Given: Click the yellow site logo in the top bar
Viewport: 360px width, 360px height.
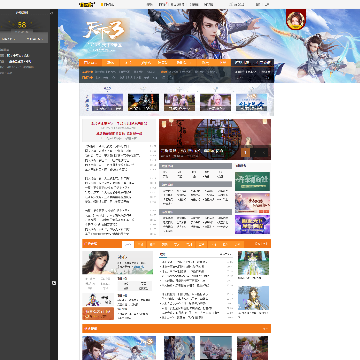Looking at the screenshot, I should pyautogui.click(x=87, y=4).
